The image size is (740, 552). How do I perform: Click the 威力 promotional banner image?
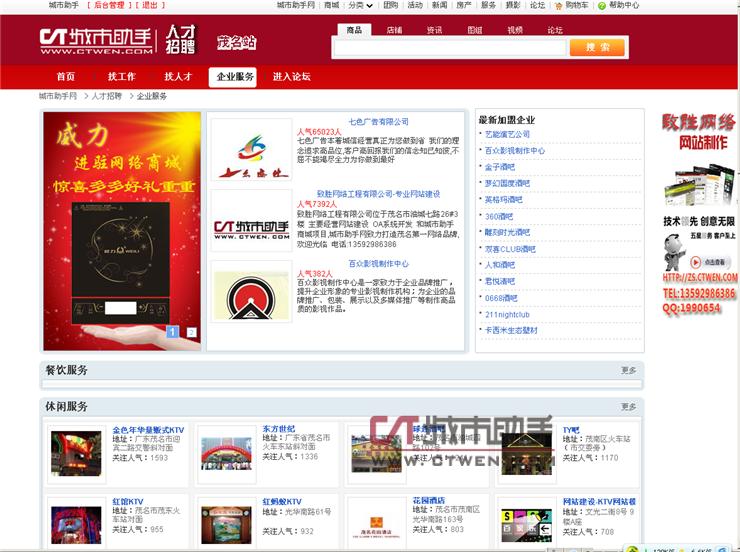(122, 231)
